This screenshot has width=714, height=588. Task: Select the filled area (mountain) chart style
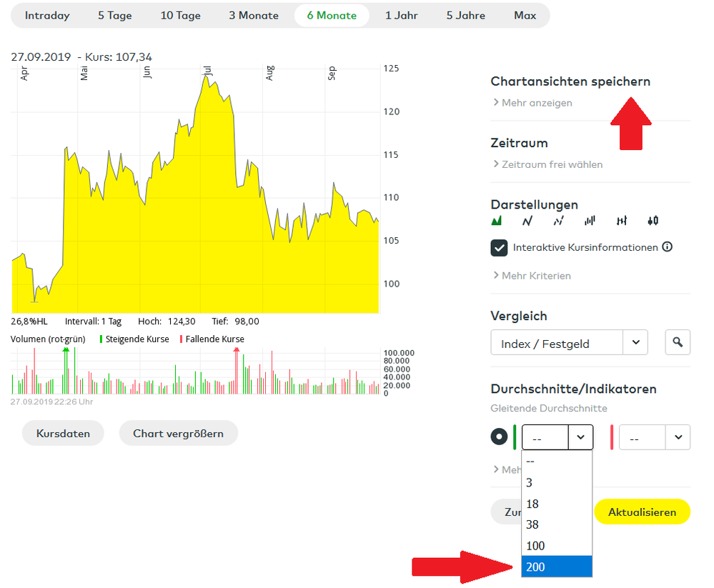pyautogui.click(x=497, y=221)
